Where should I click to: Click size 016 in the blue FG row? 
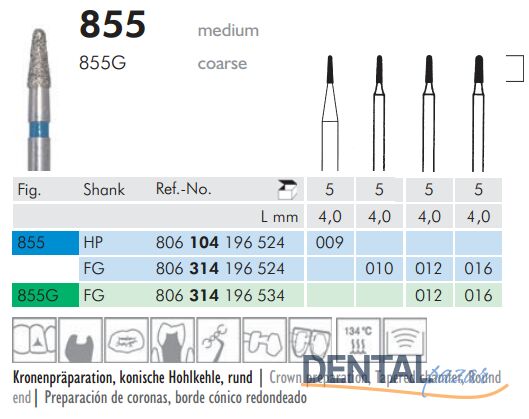tap(478, 269)
